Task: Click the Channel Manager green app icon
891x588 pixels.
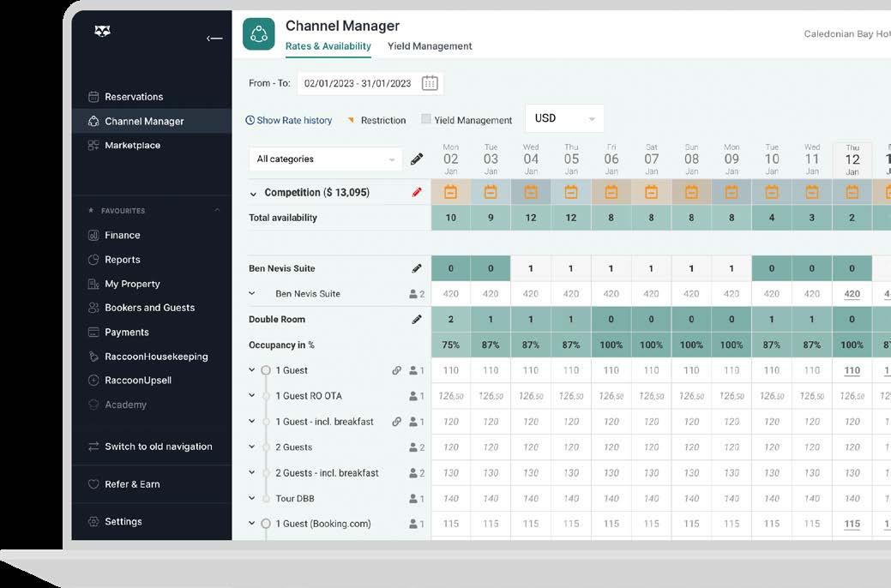Action: (258, 34)
